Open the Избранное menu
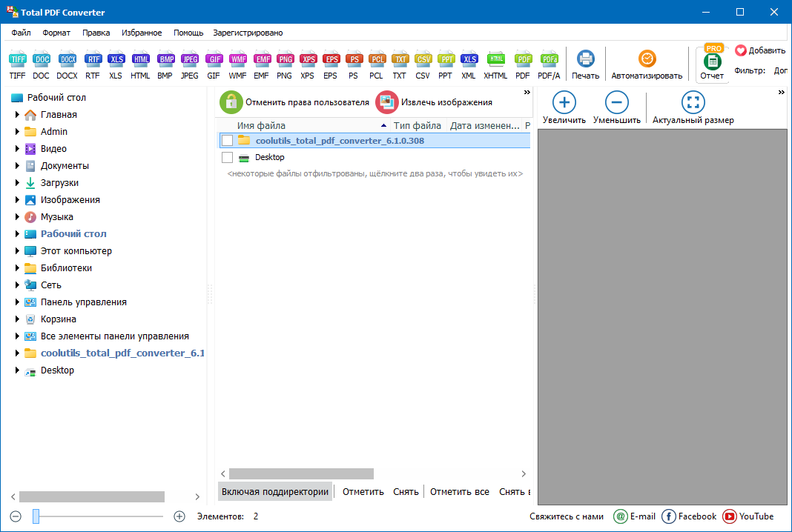This screenshot has width=792, height=532. click(x=141, y=33)
